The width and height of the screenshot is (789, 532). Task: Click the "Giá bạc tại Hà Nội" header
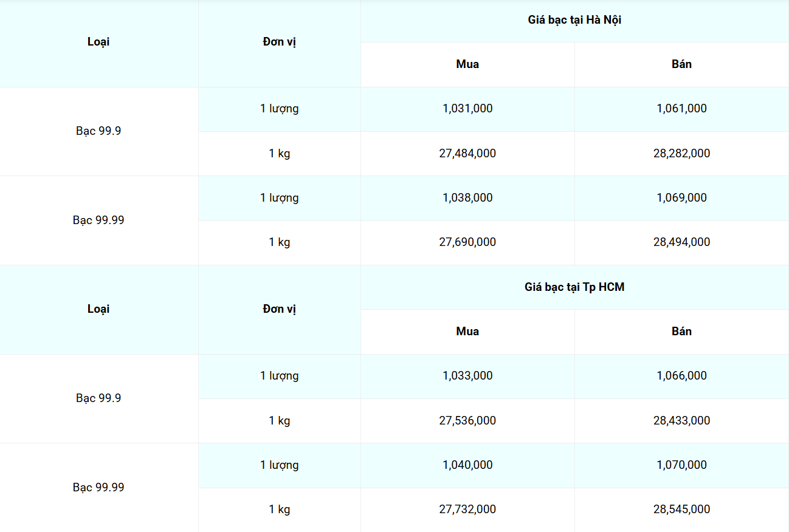(574, 20)
